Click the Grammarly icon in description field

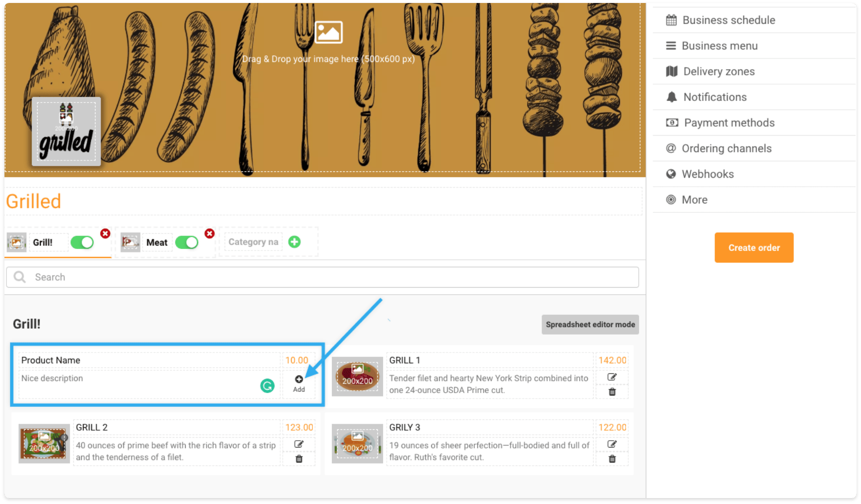coord(267,386)
